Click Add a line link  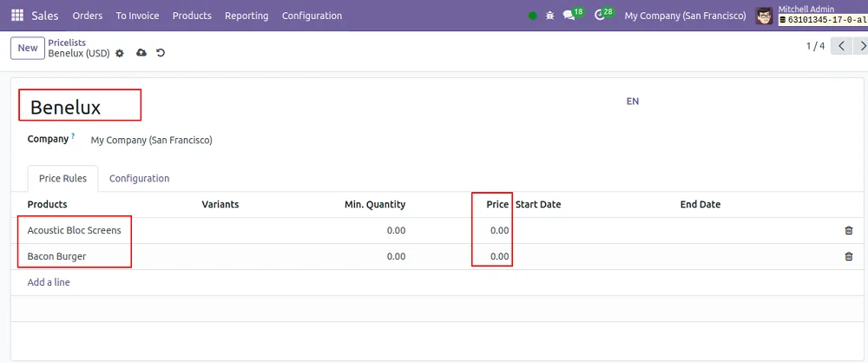coord(49,282)
